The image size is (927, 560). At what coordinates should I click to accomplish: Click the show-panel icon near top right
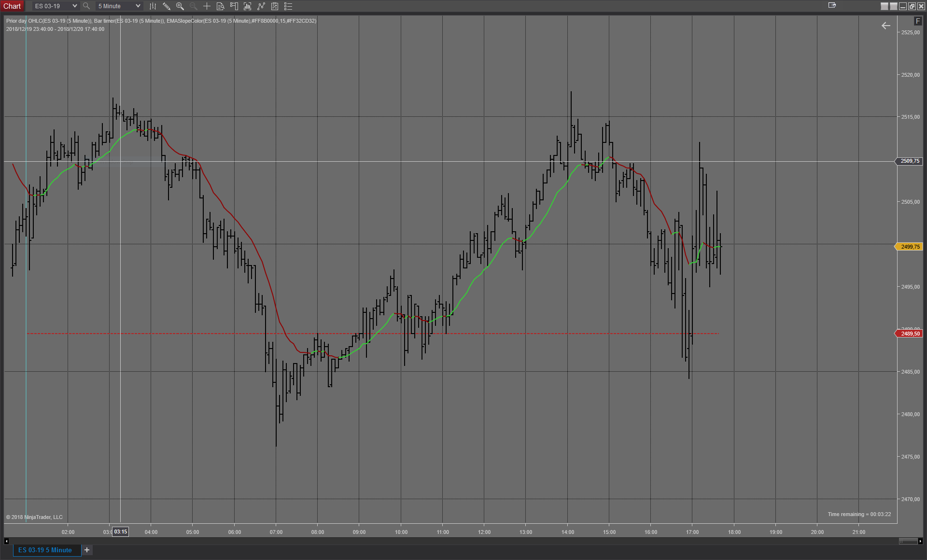832,5
